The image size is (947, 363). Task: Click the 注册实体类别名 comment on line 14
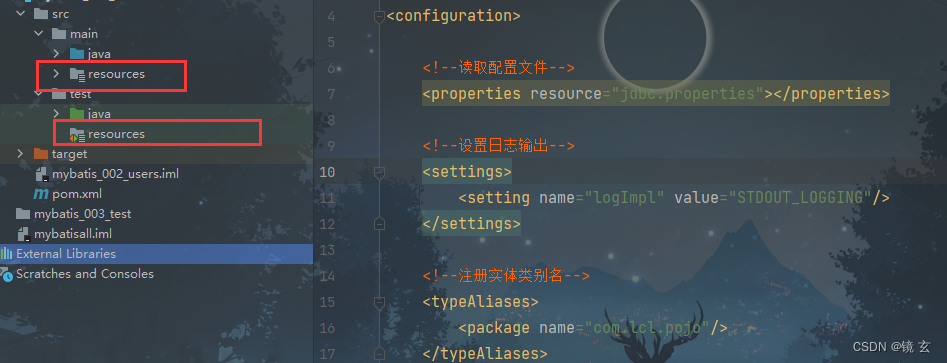click(x=505, y=276)
